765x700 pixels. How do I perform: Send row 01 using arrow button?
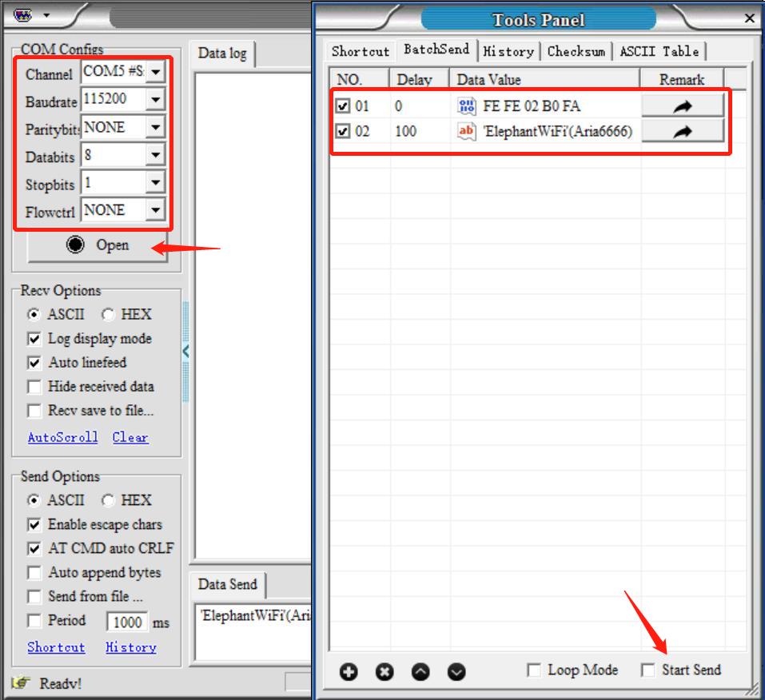coord(682,105)
